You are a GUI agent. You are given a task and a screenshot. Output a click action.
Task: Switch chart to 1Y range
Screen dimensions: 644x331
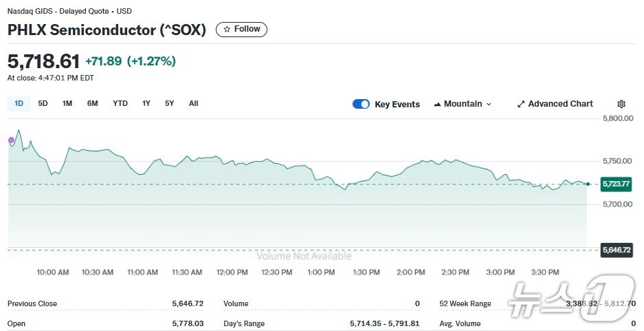tap(146, 103)
